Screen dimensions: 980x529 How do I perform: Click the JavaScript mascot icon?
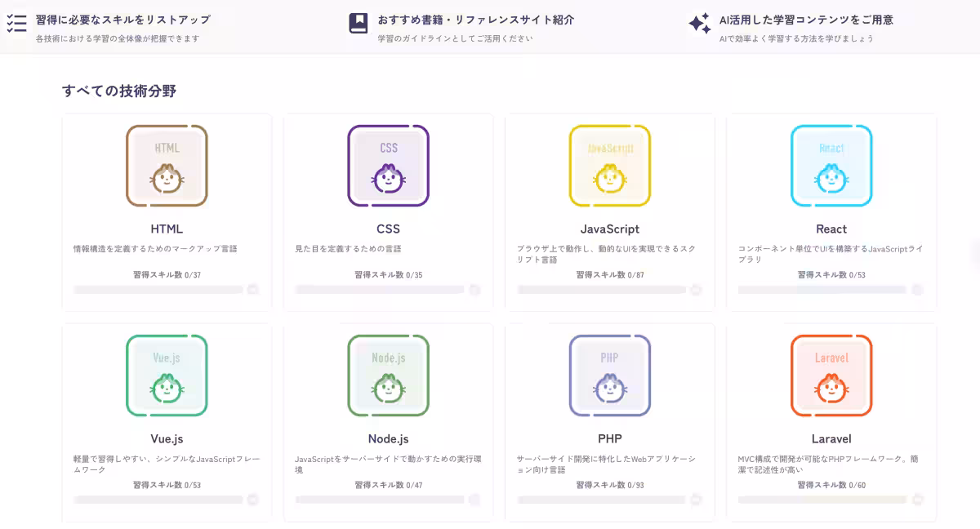coord(609,167)
